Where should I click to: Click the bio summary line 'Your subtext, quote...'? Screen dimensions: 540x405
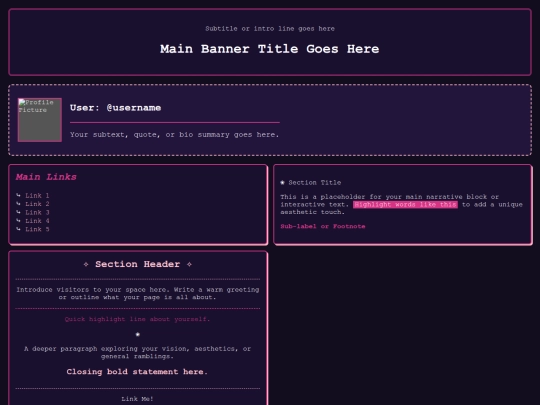[174, 135]
